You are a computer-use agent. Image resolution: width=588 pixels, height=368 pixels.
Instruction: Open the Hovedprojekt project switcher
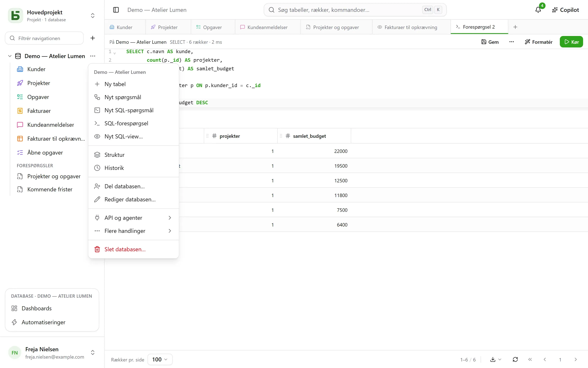[x=92, y=16]
